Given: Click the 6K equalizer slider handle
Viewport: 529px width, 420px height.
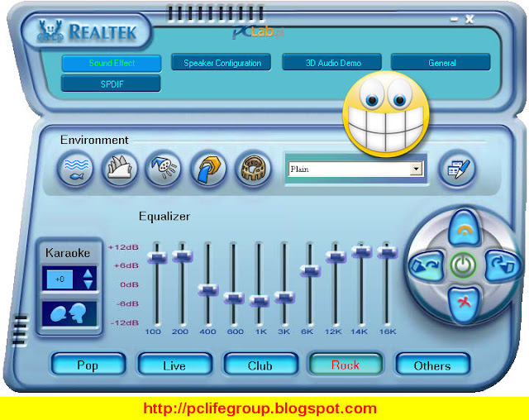Looking at the screenshot, I should coord(310,270).
